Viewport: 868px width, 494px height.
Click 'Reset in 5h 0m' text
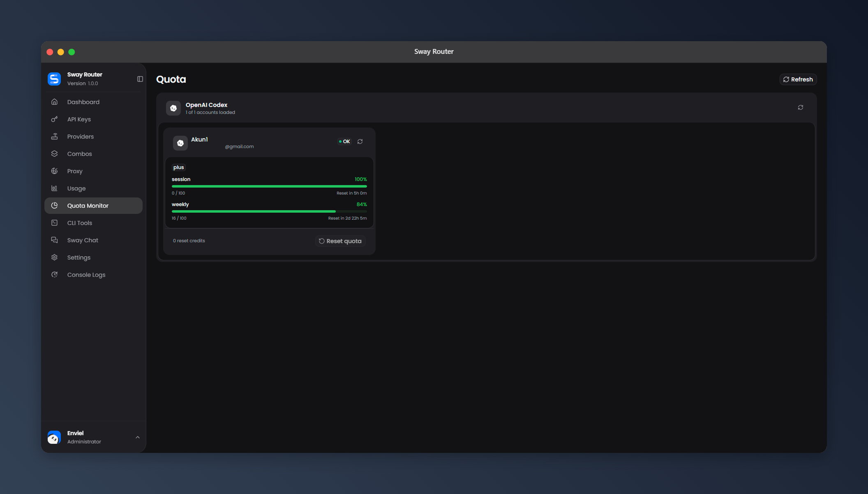tap(352, 193)
